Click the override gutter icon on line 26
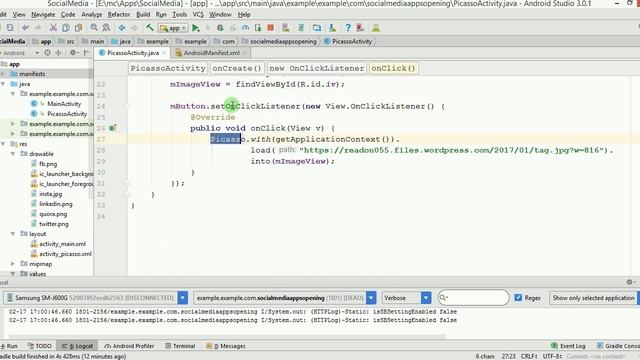The height and width of the screenshot is (360, 640). tap(113, 128)
